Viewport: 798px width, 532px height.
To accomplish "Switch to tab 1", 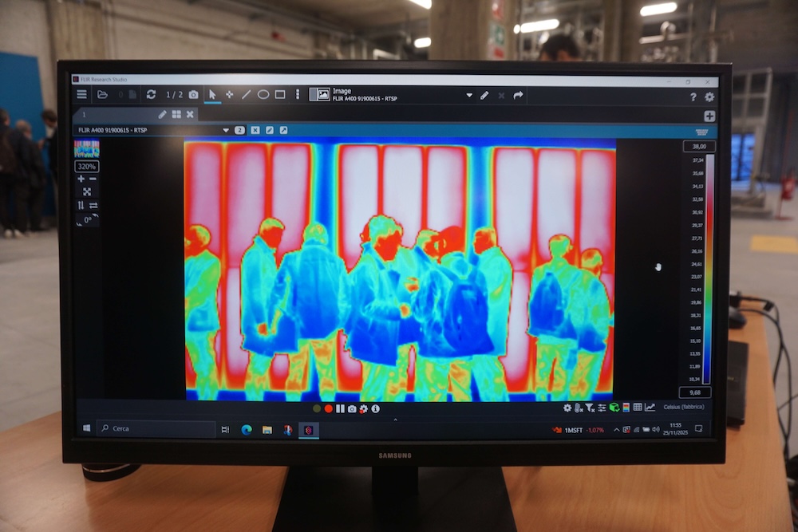I will [84, 115].
